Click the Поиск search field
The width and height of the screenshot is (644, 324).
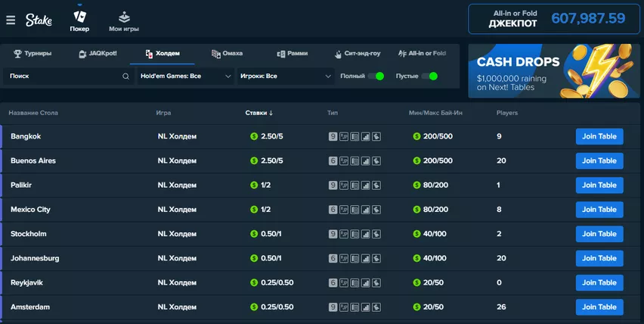click(x=69, y=76)
